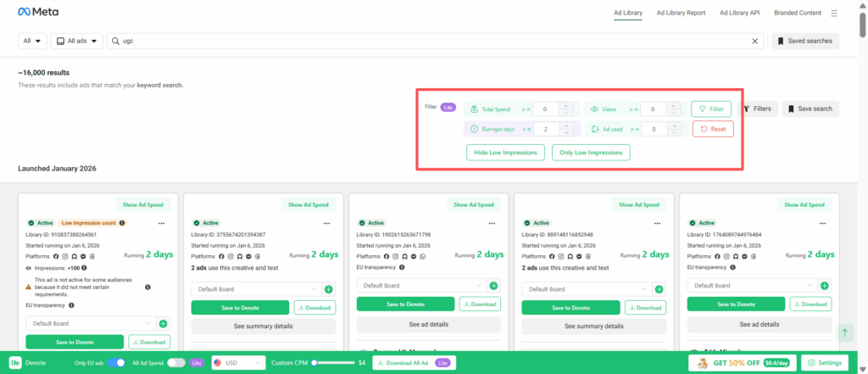Open three-dot menu on first ad card

point(160,223)
